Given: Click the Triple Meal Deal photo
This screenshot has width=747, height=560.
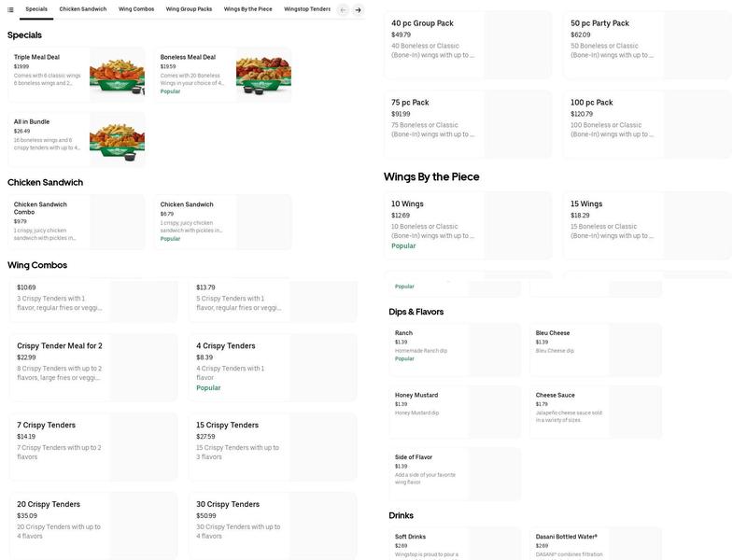Looking at the screenshot, I should tap(117, 77).
